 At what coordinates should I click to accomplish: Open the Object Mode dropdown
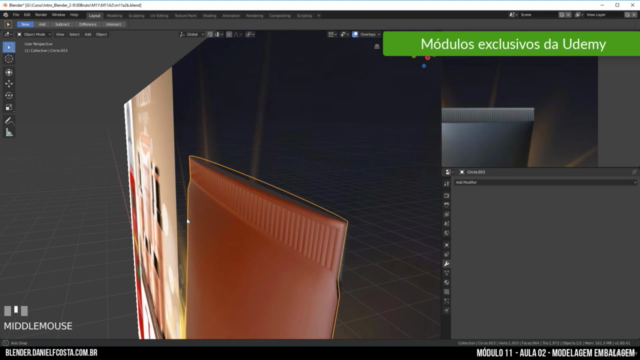tap(34, 35)
